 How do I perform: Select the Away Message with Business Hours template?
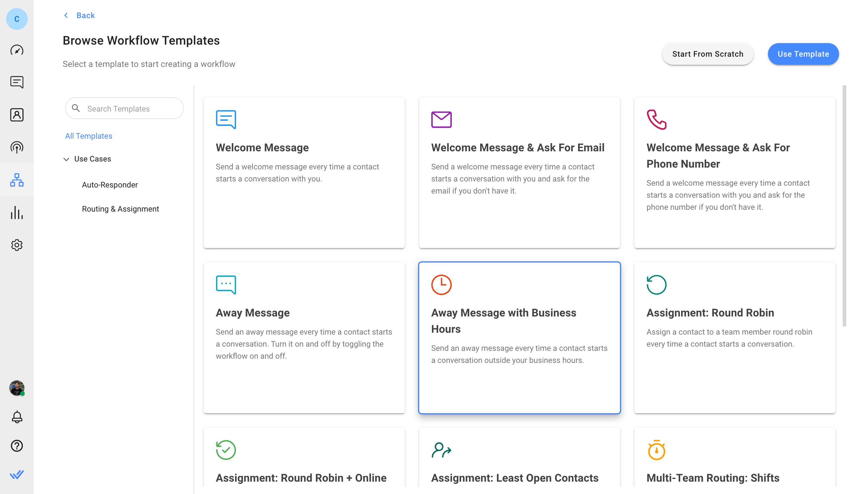519,337
